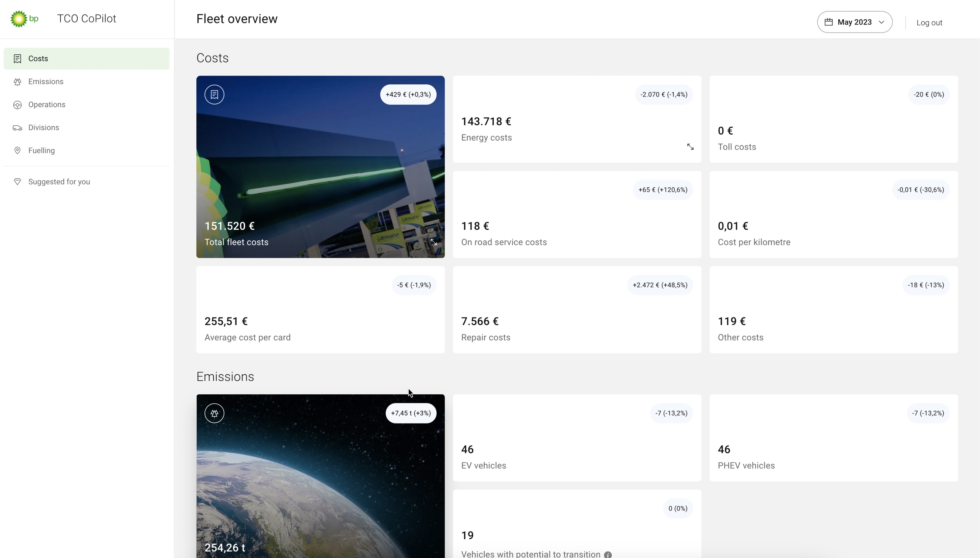This screenshot has width=980, height=558.
Task: Expand the Energy costs card
Action: (x=690, y=147)
